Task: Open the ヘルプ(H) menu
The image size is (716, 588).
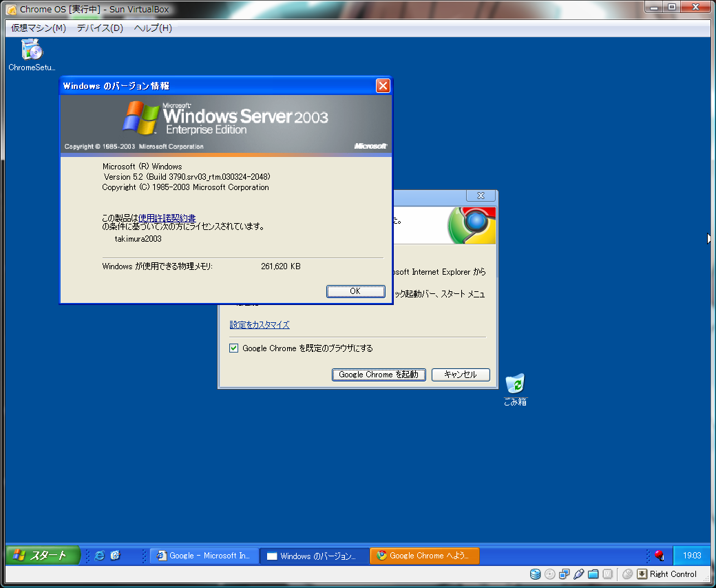Action: (x=153, y=28)
